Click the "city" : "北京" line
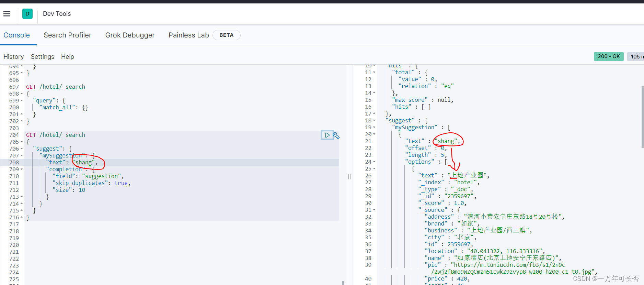This screenshot has width=644, height=285. pyautogui.click(x=450, y=238)
